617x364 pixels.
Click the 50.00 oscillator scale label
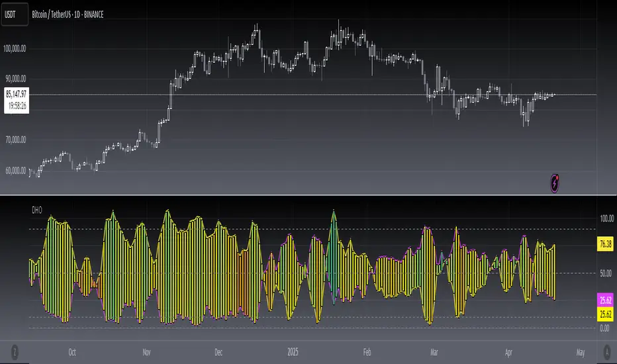click(x=605, y=273)
